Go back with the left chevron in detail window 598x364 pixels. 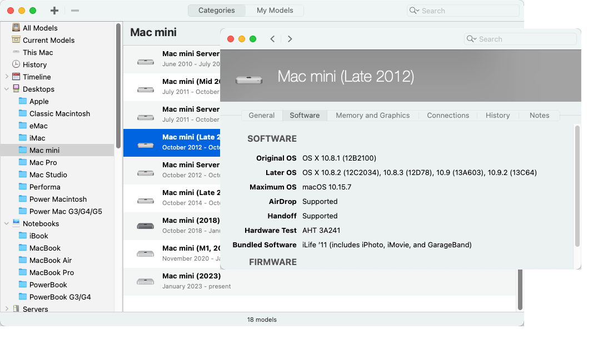point(272,39)
